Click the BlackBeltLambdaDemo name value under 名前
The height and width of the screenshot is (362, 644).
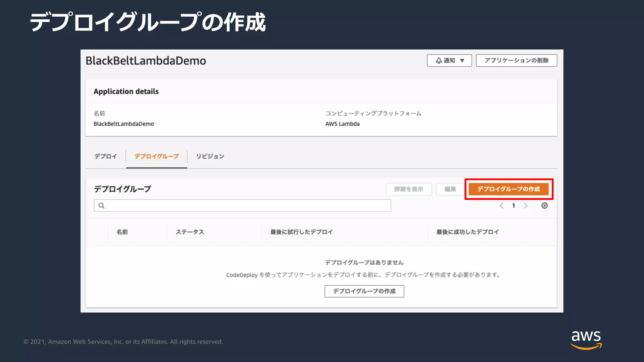pyautogui.click(x=124, y=124)
